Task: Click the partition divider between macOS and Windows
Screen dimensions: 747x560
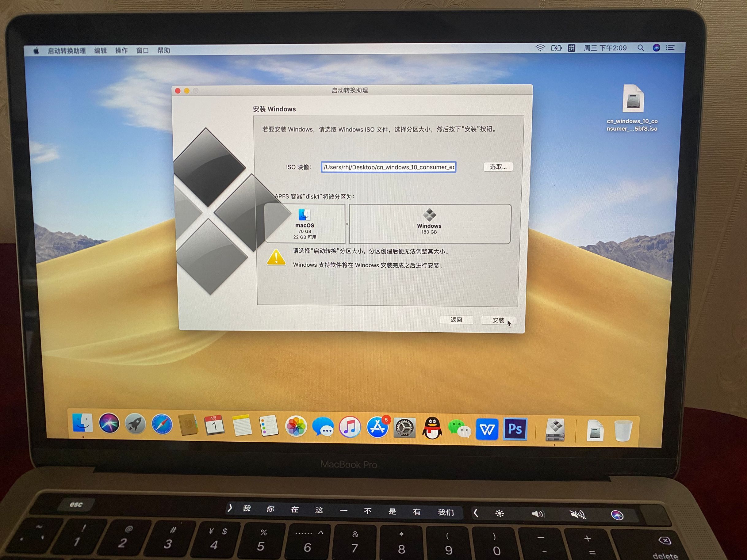Action: [x=347, y=223]
